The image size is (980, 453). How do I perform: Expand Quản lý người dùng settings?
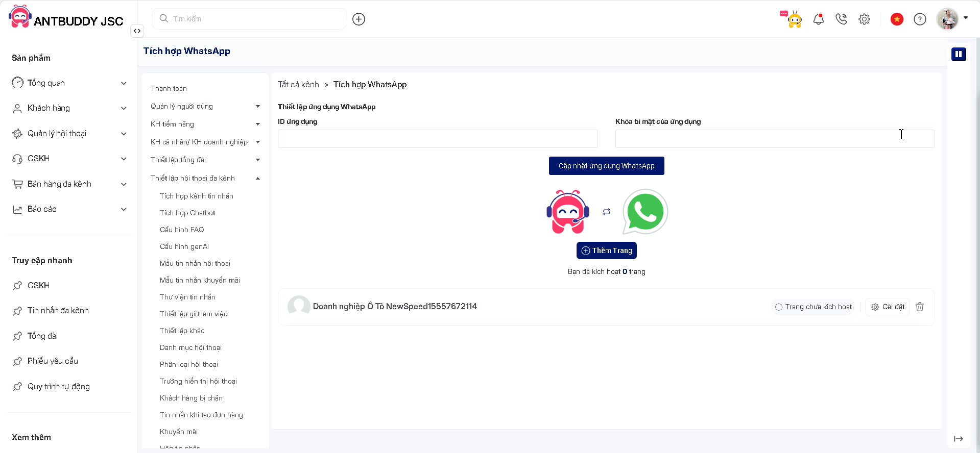pos(205,106)
